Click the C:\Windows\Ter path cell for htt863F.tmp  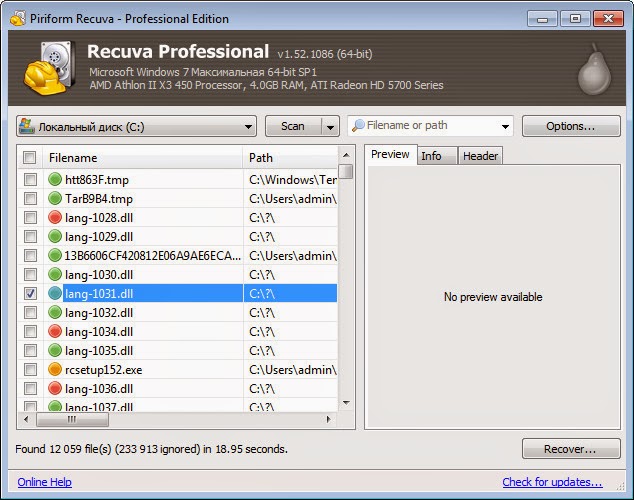[x=291, y=179]
